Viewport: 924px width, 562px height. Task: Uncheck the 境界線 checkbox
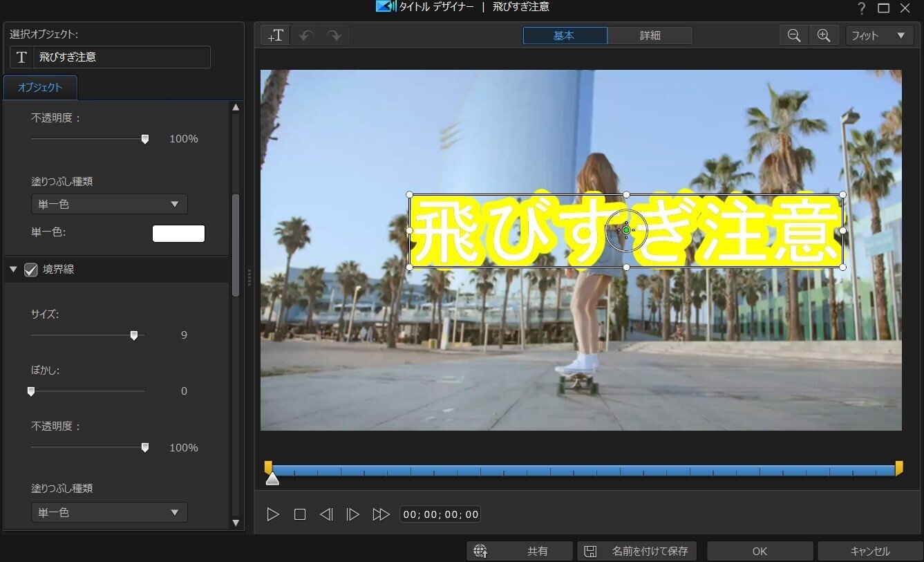click(x=30, y=270)
